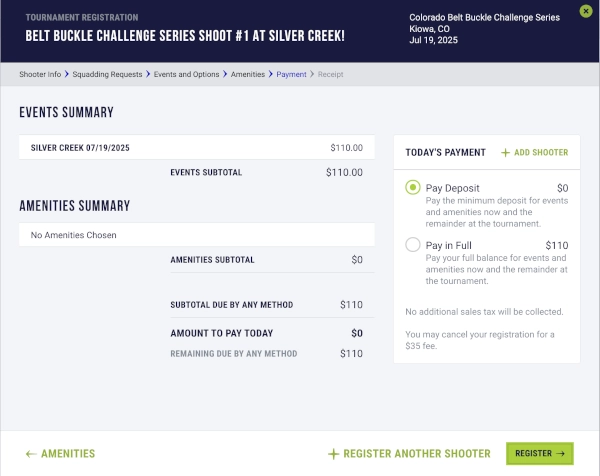
Task: Close the tournament registration dialog
Action: click(x=586, y=11)
